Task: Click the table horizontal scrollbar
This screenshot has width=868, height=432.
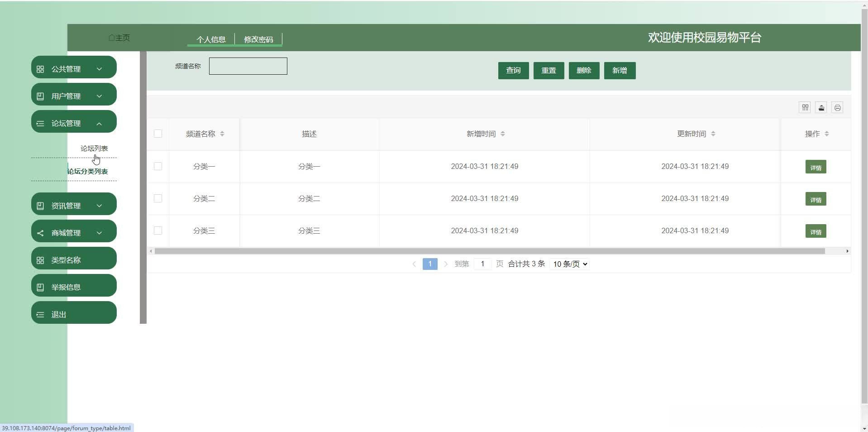Action: [x=490, y=251]
